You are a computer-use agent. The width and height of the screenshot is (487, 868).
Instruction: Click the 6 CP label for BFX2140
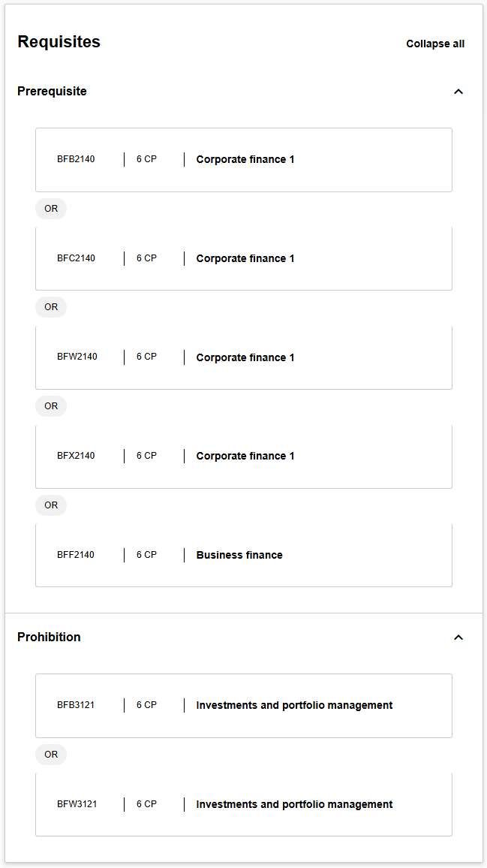(x=146, y=456)
